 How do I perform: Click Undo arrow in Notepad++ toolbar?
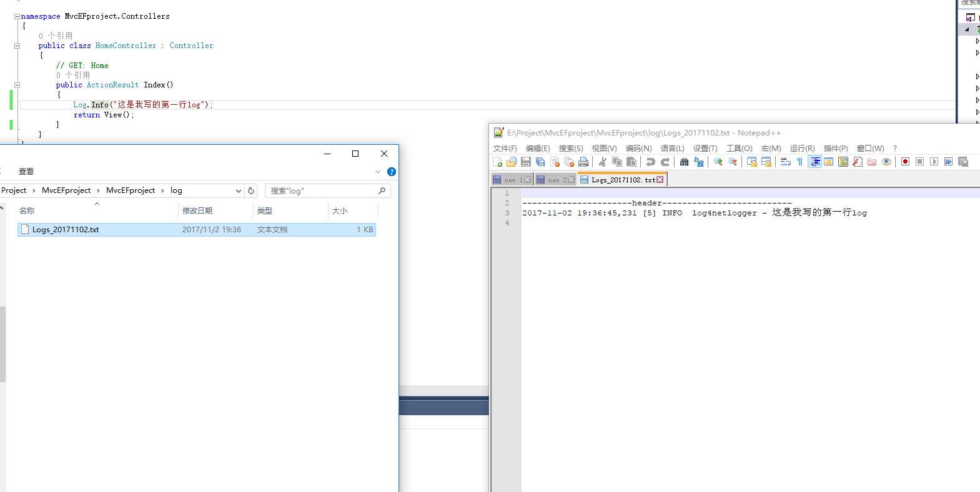tap(650, 162)
